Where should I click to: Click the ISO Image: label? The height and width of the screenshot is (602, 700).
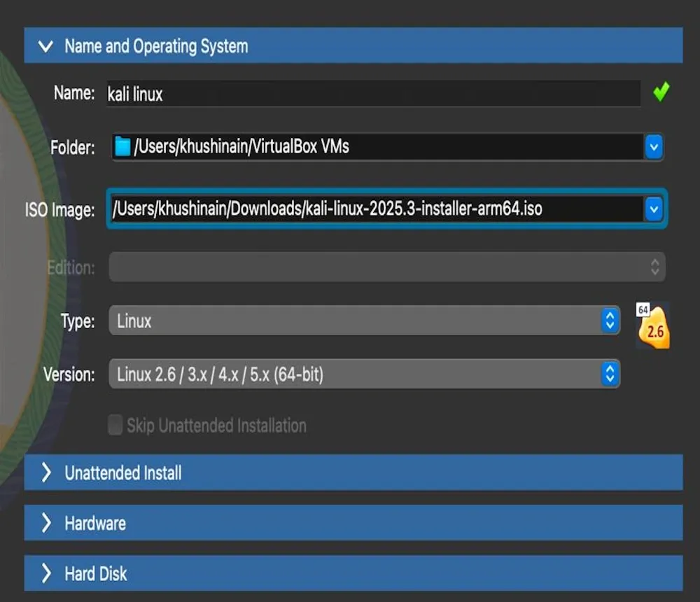coord(59,209)
